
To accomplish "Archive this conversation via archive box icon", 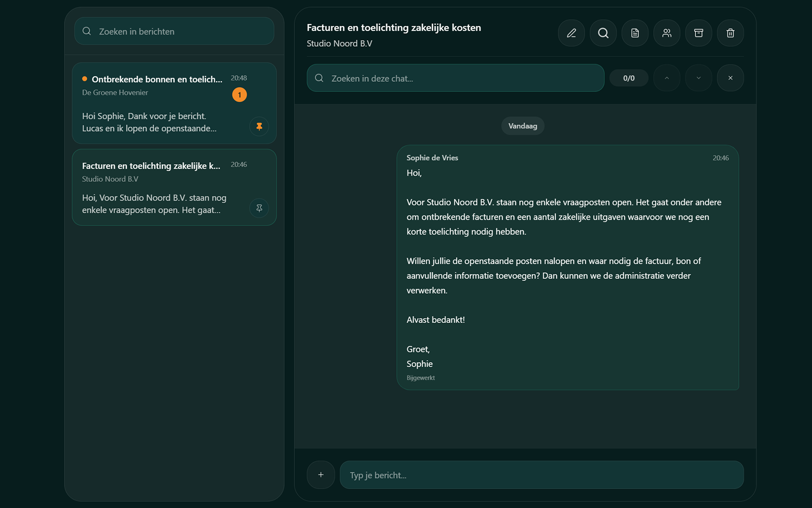I will click(699, 33).
